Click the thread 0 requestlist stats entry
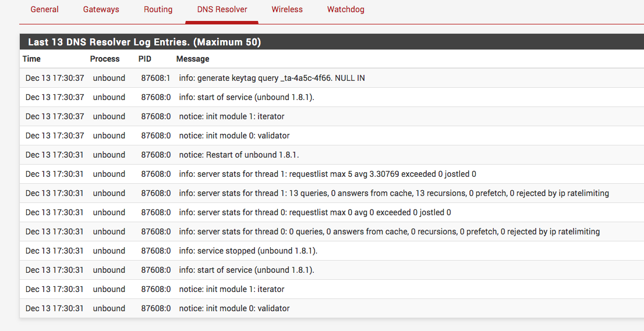Image resolution: width=644 pixels, height=331 pixels. click(x=314, y=212)
